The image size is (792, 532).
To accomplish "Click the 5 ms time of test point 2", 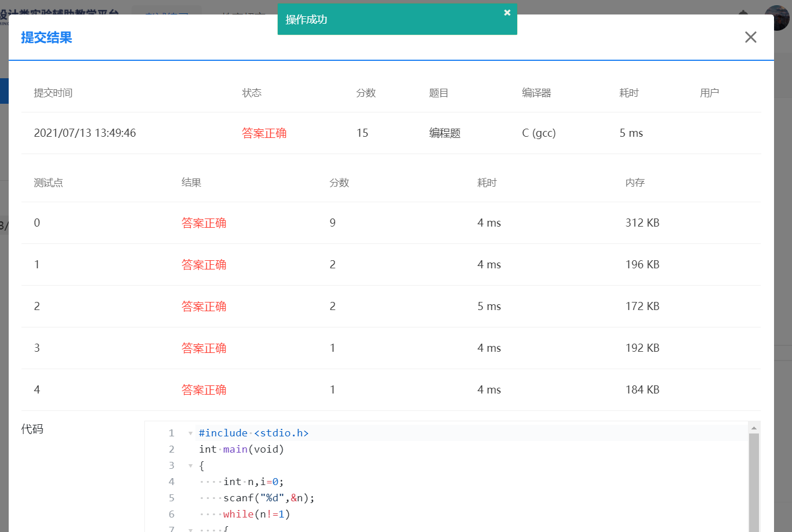I will pyautogui.click(x=489, y=307).
